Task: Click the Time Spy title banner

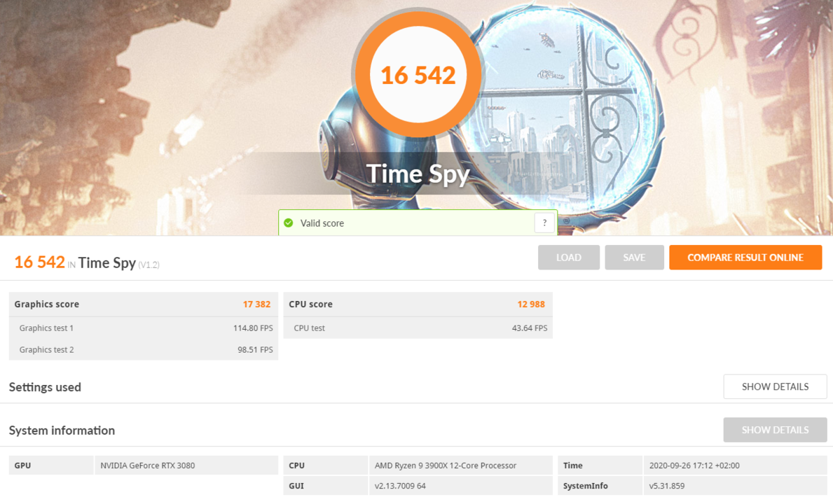Action: [418, 174]
